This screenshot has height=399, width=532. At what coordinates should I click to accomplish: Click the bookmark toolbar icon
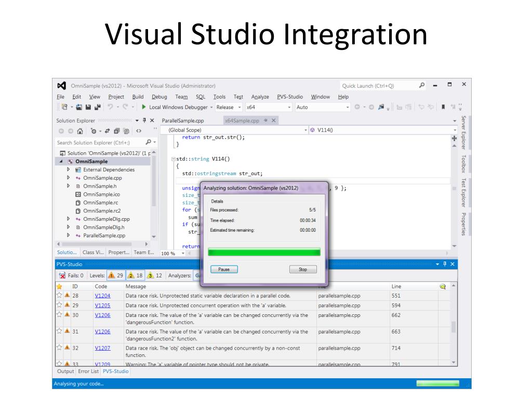click(443, 107)
